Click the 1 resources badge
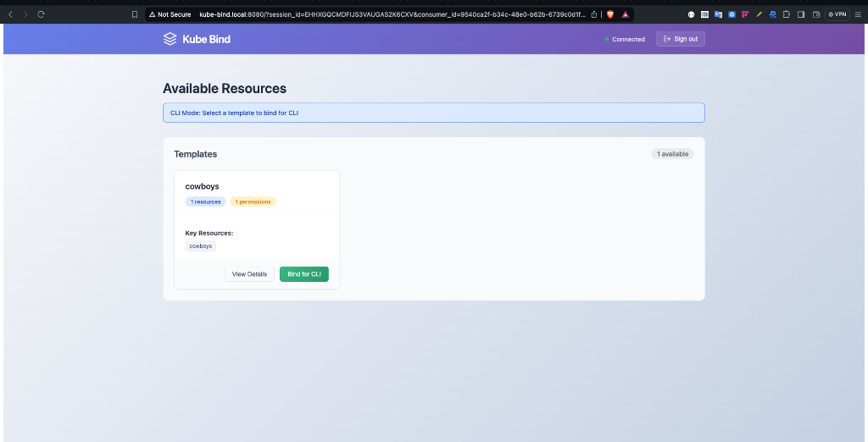Viewport: 868px width, 442px height. point(205,202)
